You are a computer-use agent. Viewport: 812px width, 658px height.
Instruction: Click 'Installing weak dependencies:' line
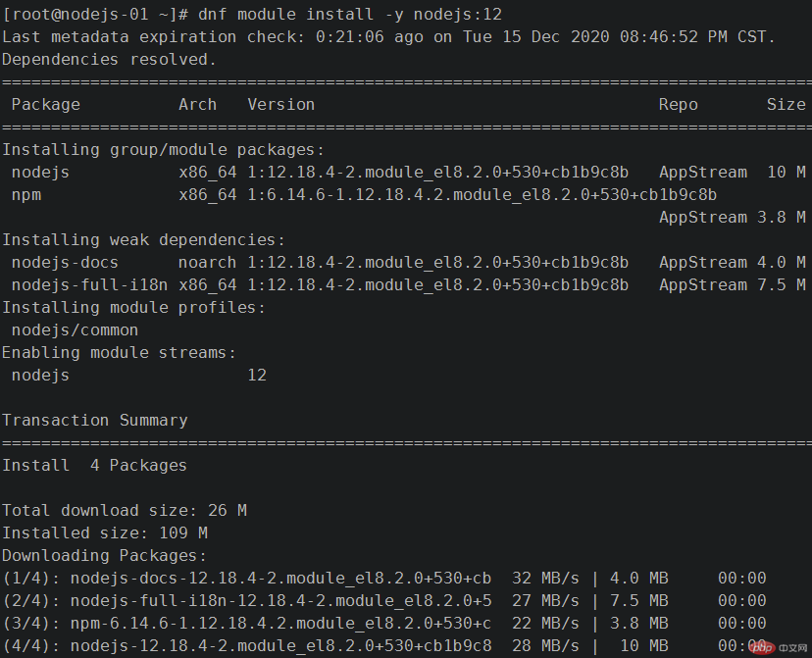143,240
